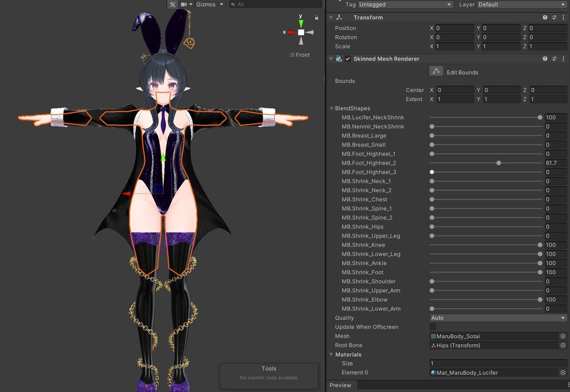Click the Transform component help icon
Image resolution: width=570 pixels, height=392 pixels.
tap(544, 17)
